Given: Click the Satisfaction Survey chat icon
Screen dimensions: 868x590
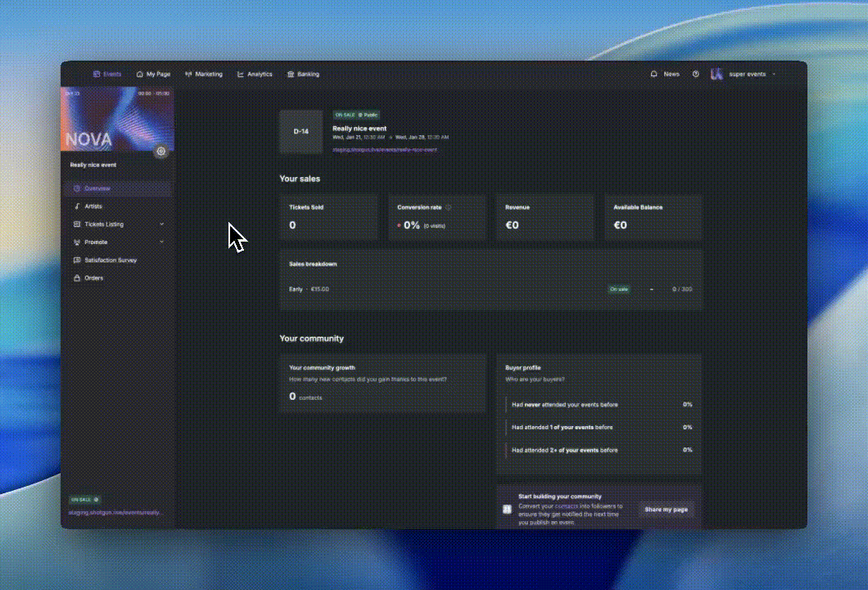Looking at the screenshot, I should coord(77,260).
